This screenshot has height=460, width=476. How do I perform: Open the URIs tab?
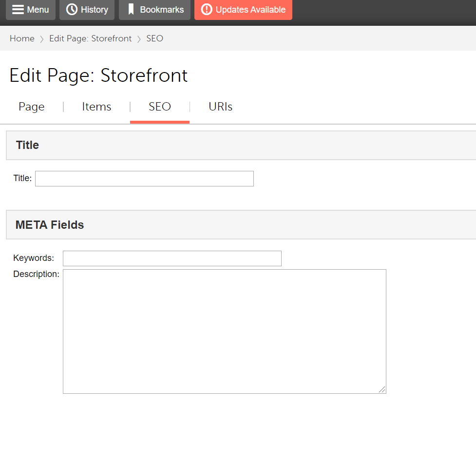tap(220, 107)
